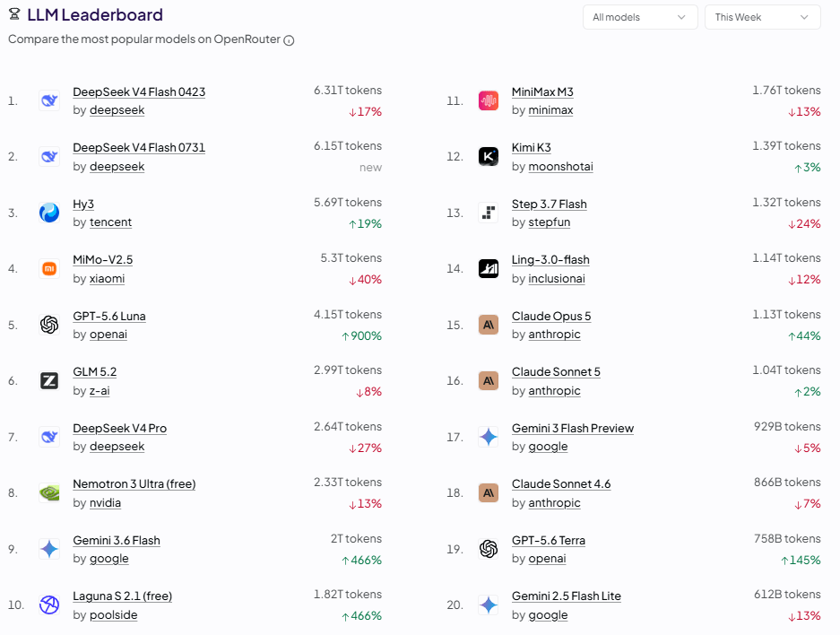The image size is (840, 635).
Task: Click the MiniMax M3 pink logo
Action: click(x=488, y=100)
